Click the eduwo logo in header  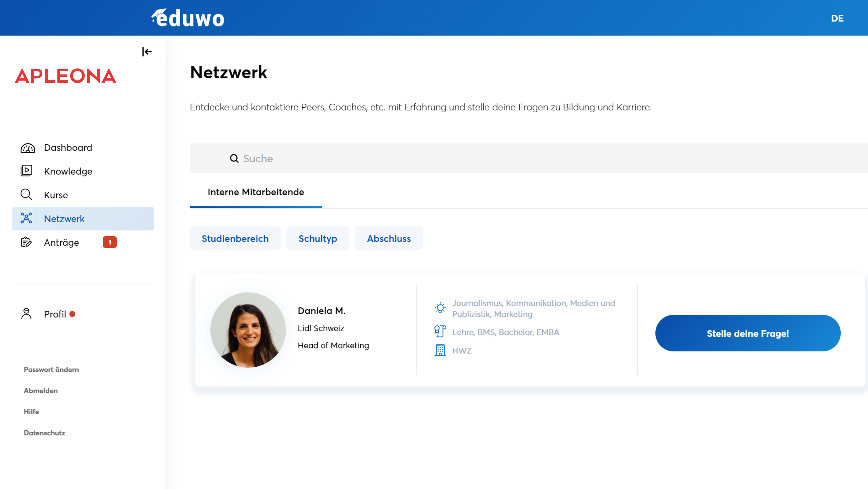pyautogui.click(x=188, y=18)
